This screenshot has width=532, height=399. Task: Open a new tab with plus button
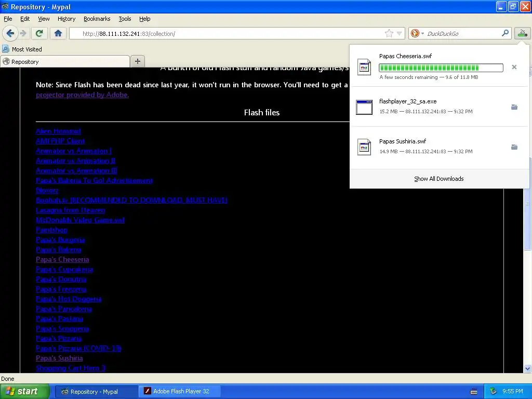point(137,61)
